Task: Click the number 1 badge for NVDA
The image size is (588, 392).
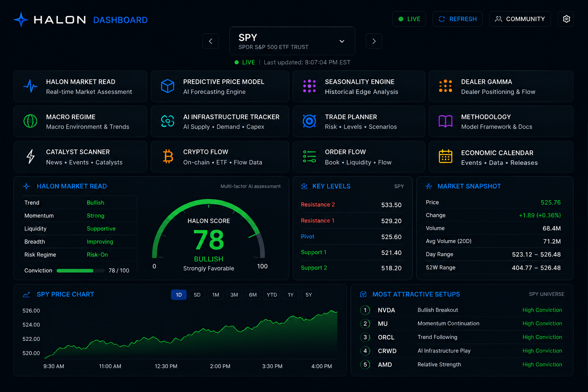Action: (x=365, y=310)
